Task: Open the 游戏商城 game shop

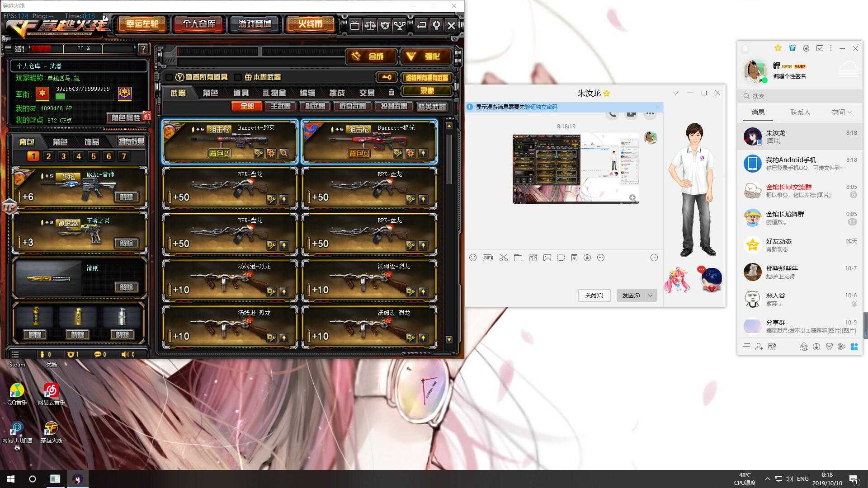Action: (x=255, y=24)
